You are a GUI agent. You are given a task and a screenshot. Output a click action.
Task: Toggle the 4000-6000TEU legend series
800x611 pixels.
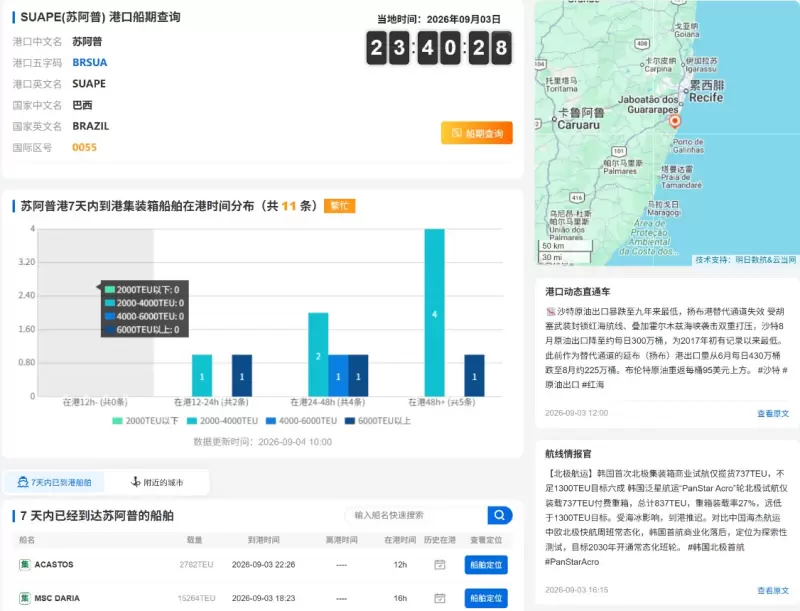click(302, 421)
